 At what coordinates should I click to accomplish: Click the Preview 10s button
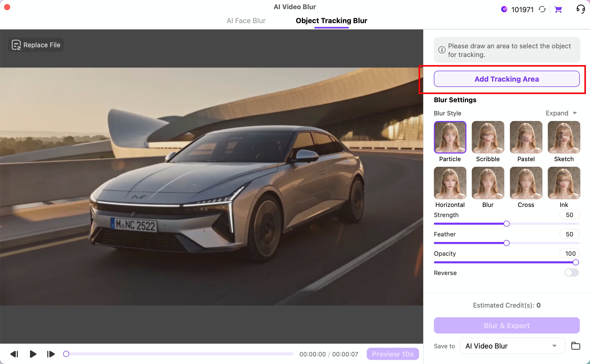(393, 354)
